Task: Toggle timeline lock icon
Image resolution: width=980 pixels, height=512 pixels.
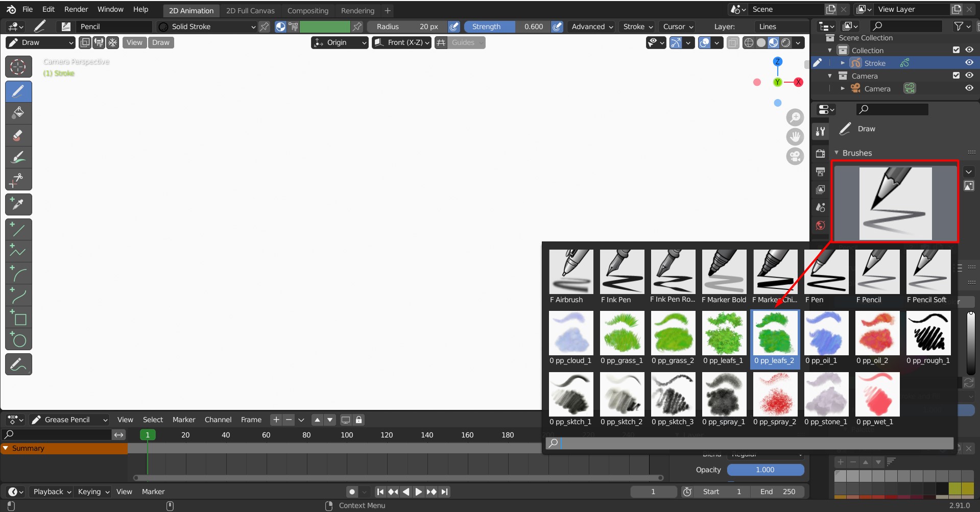Action: pos(359,420)
